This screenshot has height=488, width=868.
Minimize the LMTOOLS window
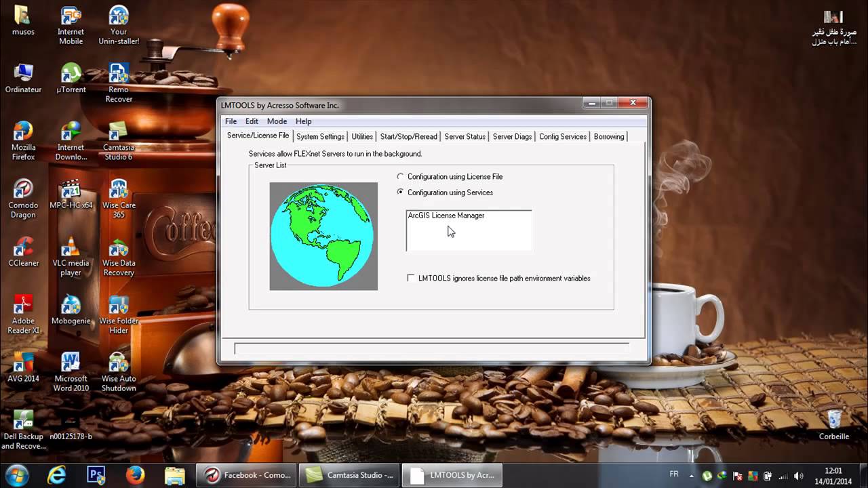tap(591, 103)
